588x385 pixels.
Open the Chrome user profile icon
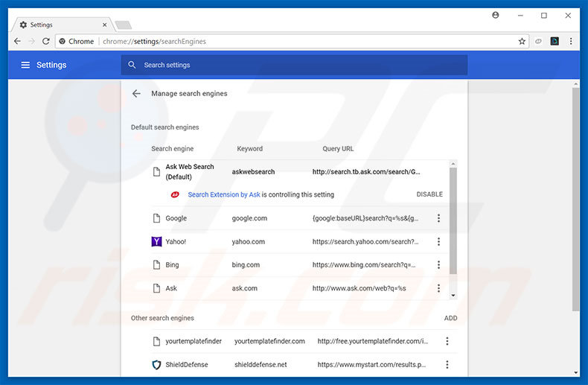click(496, 15)
